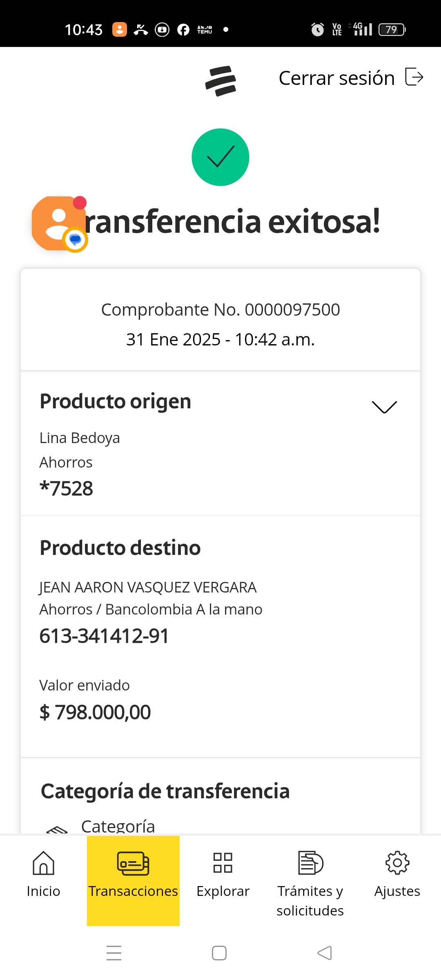Open the floating orange contact bubble
441x980 pixels.
[59, 224]
